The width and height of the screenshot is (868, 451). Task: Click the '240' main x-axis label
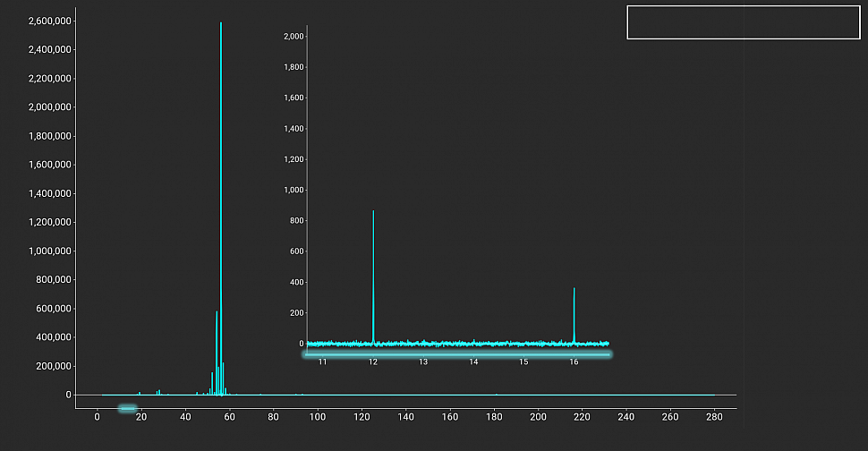[x=626, y=417]
